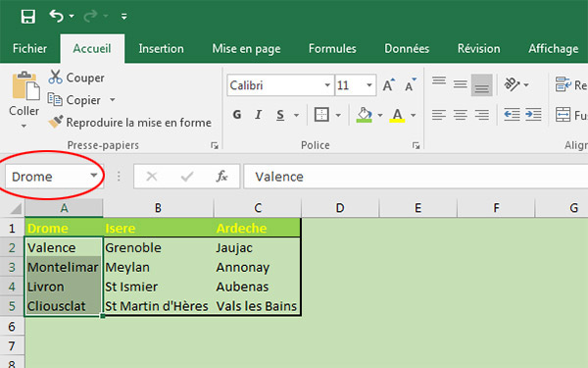
Task: Click the formula bar containing Valence
Action: tap(416, 177)
